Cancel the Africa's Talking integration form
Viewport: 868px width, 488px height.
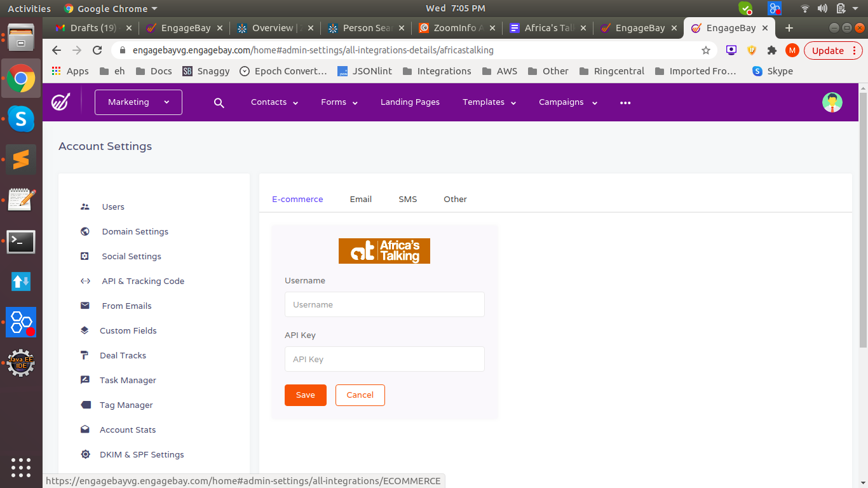point(360,395)
